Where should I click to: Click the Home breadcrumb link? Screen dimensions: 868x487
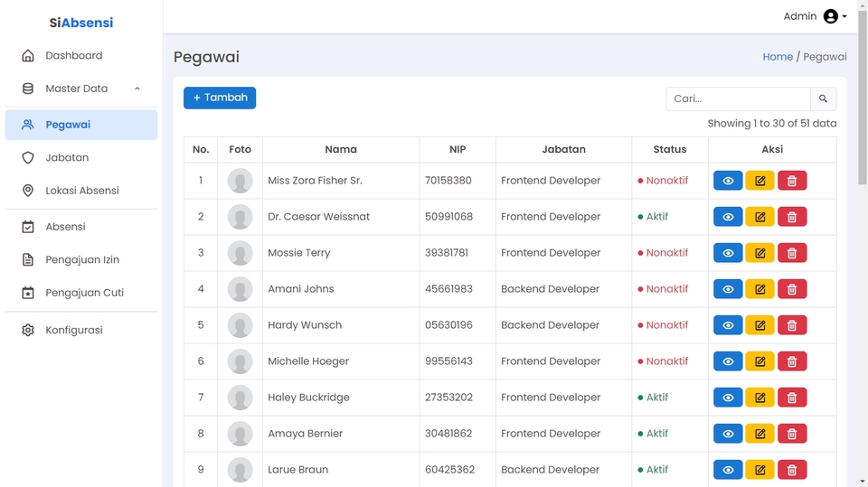777,57
